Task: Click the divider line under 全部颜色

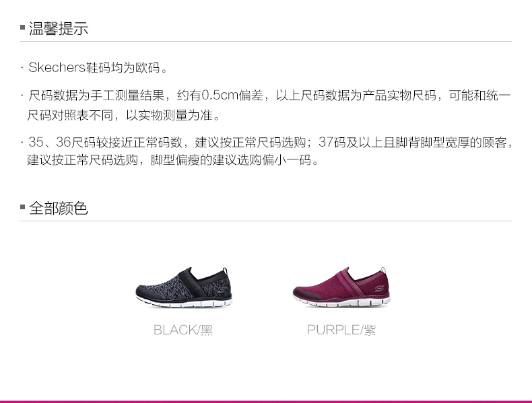Action: point(266,221)
